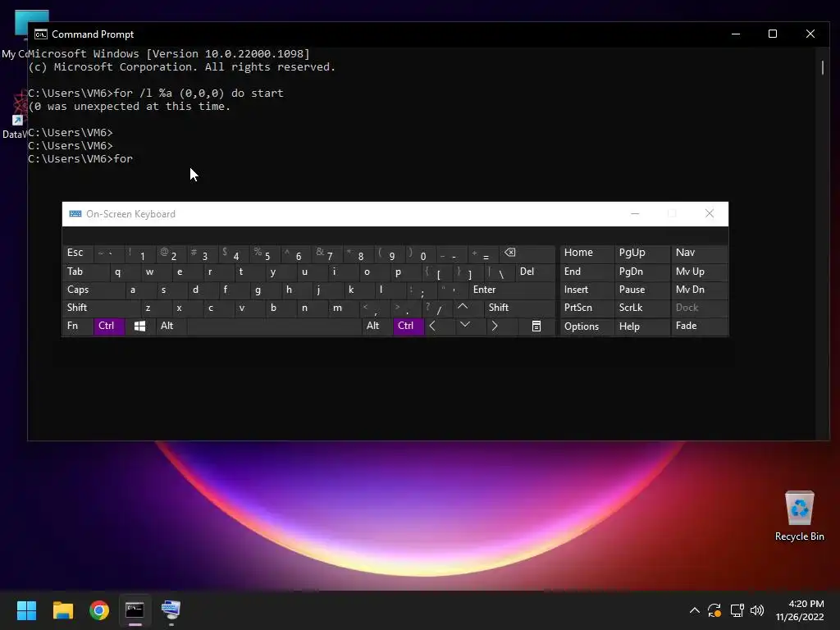Click the forward slash key
This screenshot has width=840, height=630.
coord(437,308)
